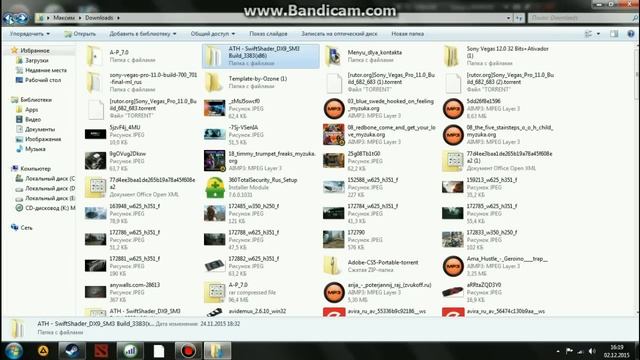Open CD-дисковод (K:) in sidebar
640x360 pixels.
point(50,208)
